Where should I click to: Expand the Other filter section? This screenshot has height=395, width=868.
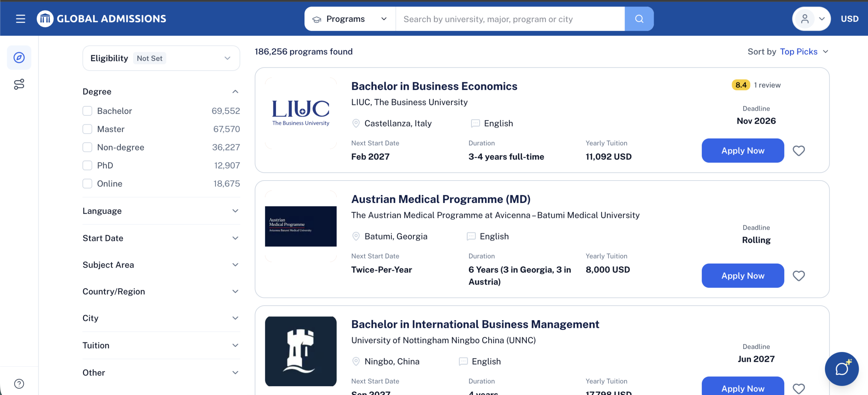(x=161, y=373)
